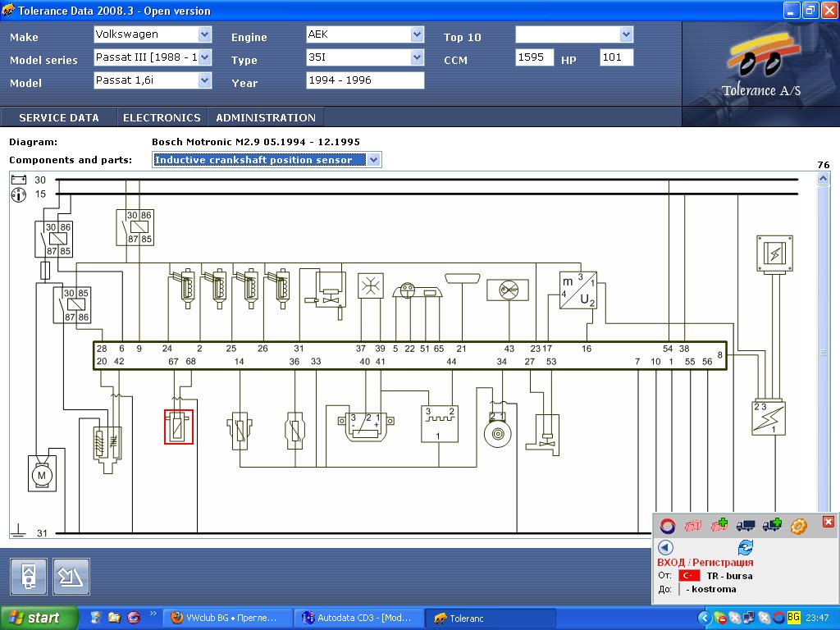
Task: Close the small popup with the red X
Action: pos(828,522)
